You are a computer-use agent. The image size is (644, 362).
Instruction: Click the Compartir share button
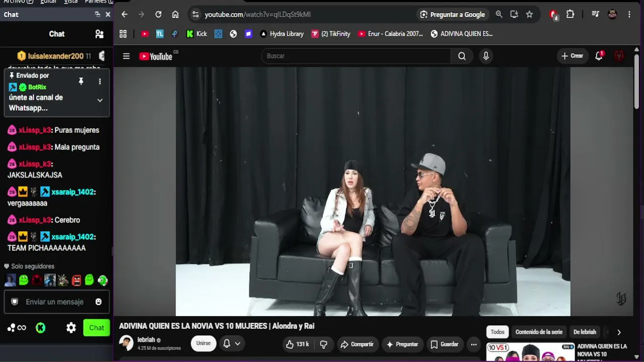[357, 344]
